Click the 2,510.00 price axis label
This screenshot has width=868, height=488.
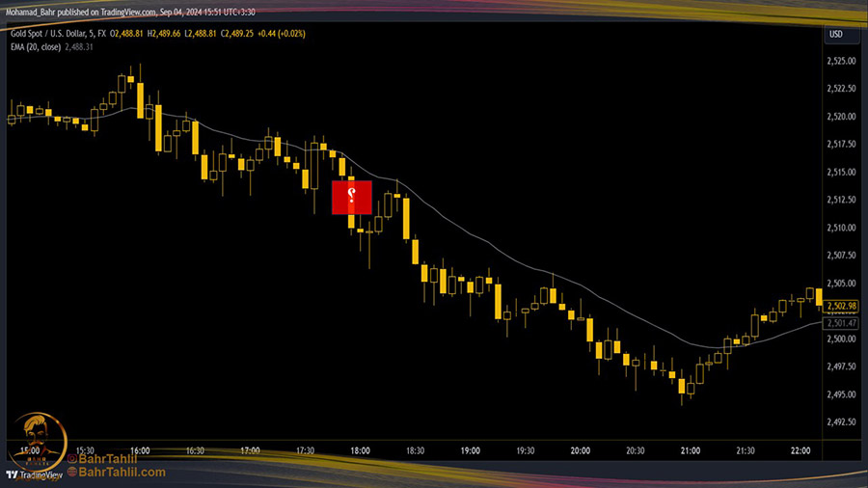coord(841,228)
